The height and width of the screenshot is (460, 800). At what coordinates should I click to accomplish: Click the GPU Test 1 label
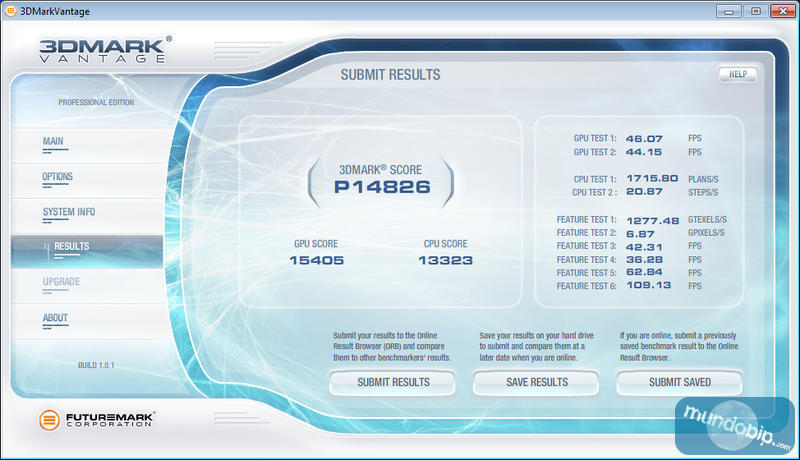(595, 138)
